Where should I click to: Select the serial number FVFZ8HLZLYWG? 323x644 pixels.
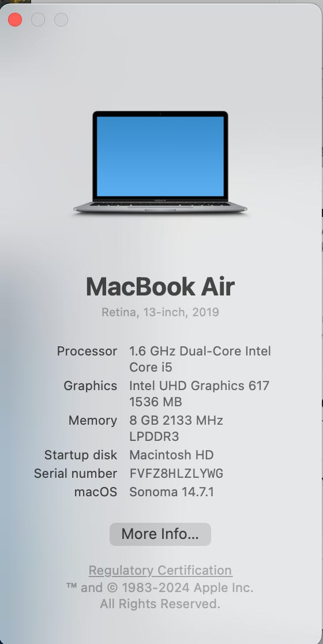[176, 474]
